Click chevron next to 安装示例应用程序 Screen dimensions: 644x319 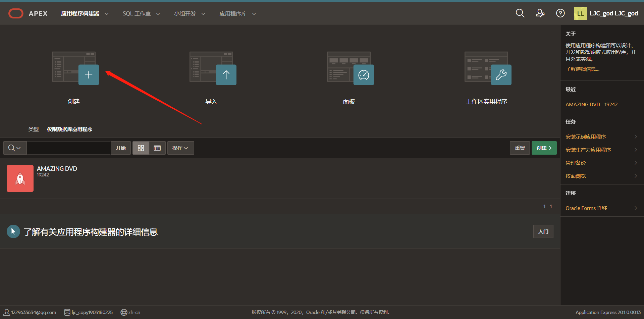pos(636,137)
